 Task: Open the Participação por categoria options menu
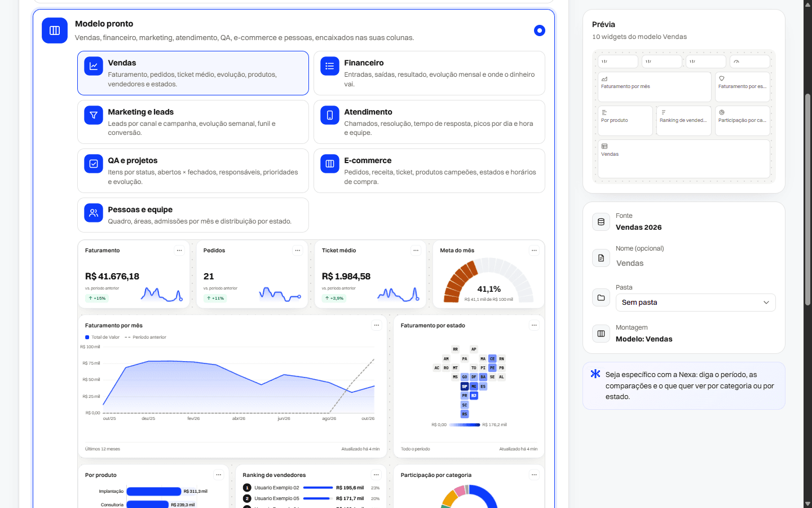click(534, 475)
